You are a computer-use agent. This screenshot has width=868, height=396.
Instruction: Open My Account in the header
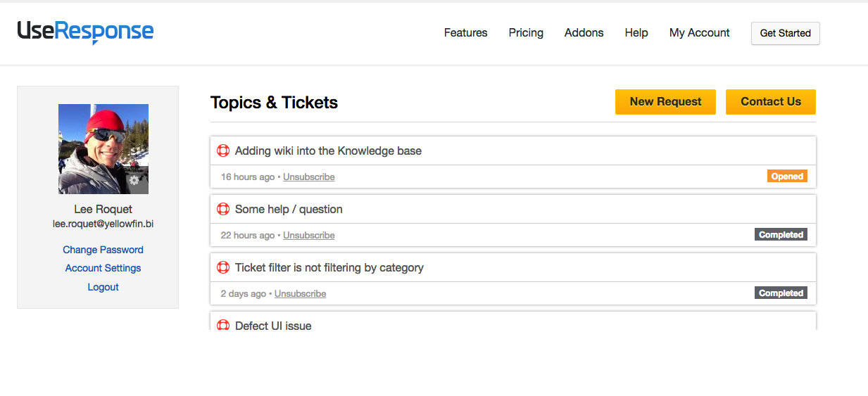click(x=699, y=33)
